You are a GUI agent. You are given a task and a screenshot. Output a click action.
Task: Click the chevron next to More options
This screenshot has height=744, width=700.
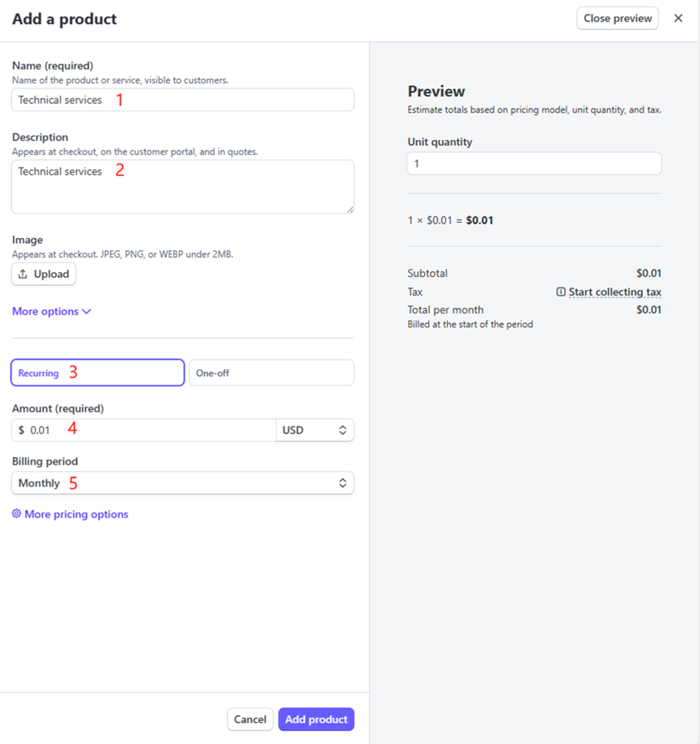pyautogui.click(x=86, y=311)
